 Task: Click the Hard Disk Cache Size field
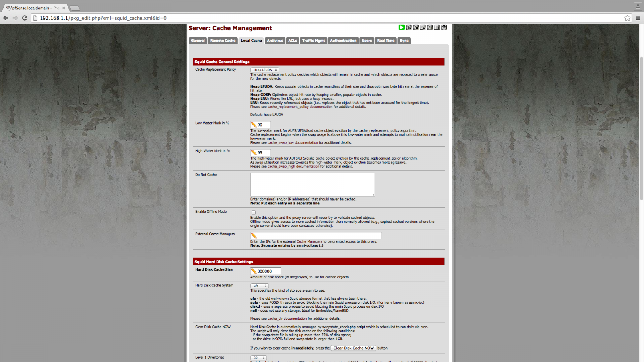coord(266,271)
